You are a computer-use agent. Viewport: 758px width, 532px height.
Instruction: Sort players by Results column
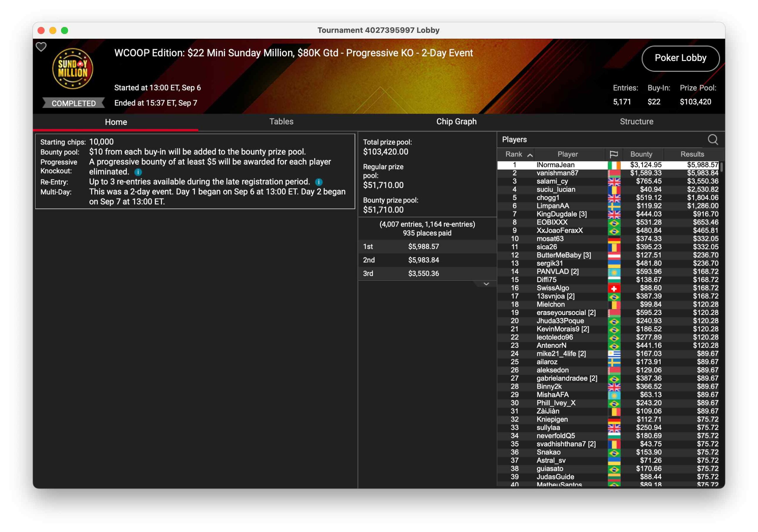[x=692, y=154]
